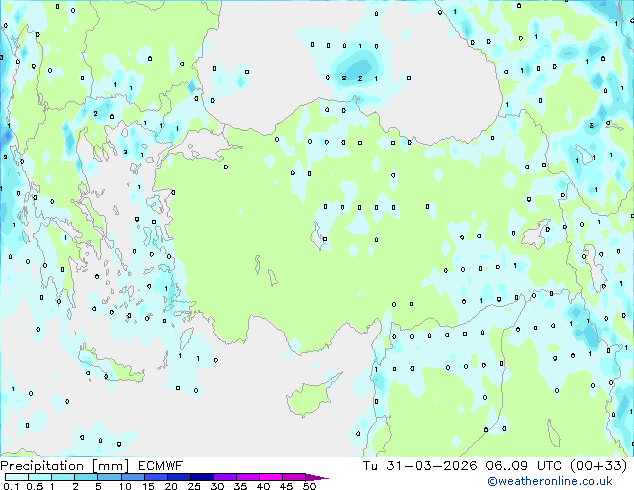The width and height of the screenshot is (634, 490).
Task: Select the 2–5 mm legend swatch
Action: click(x=86, y=477)
